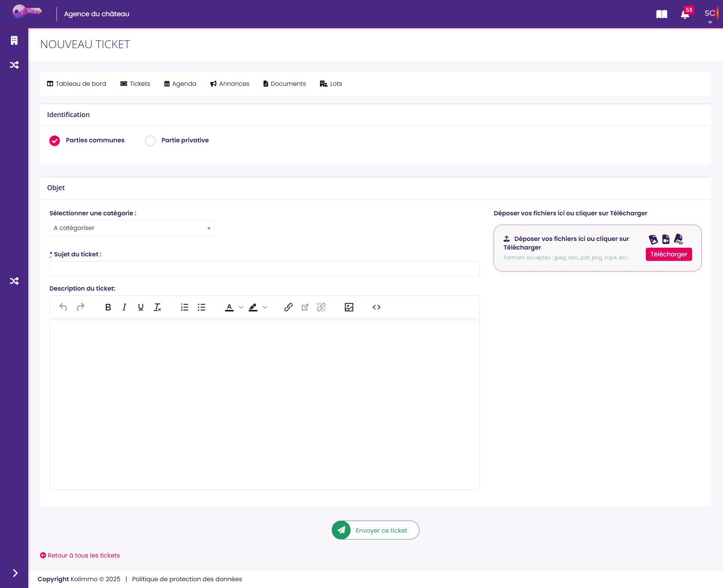Click inside the ticket description text area
Viewport: 723px width, 588px height.
coord(264,404)
